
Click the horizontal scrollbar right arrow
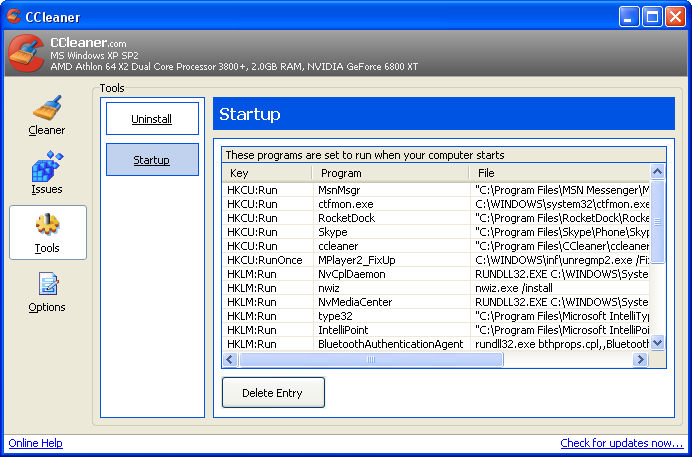pos(640,360)
